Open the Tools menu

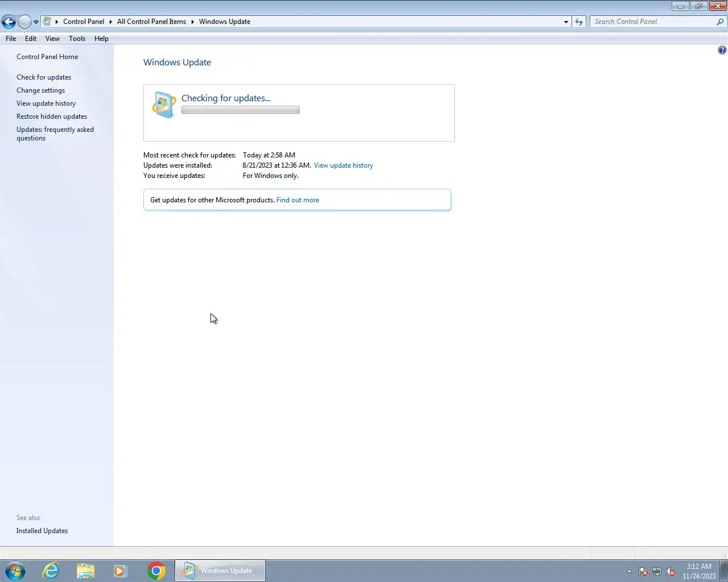[77, 39]
